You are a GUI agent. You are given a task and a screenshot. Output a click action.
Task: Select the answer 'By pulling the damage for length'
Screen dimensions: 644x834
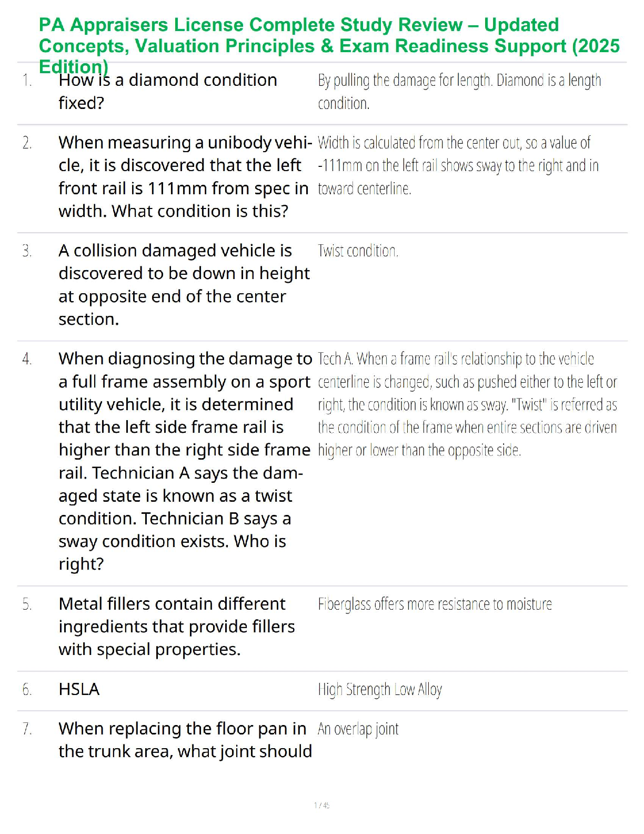tap(459, 92)
